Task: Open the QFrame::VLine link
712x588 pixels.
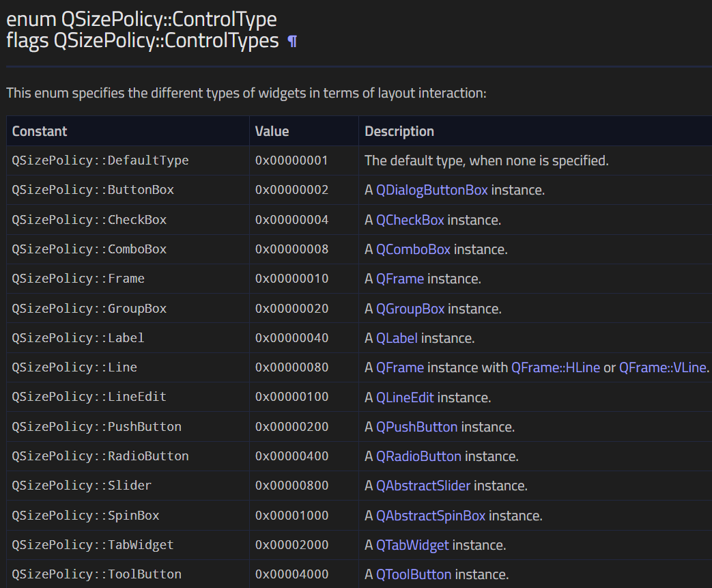Action: (x=663, y=367)
